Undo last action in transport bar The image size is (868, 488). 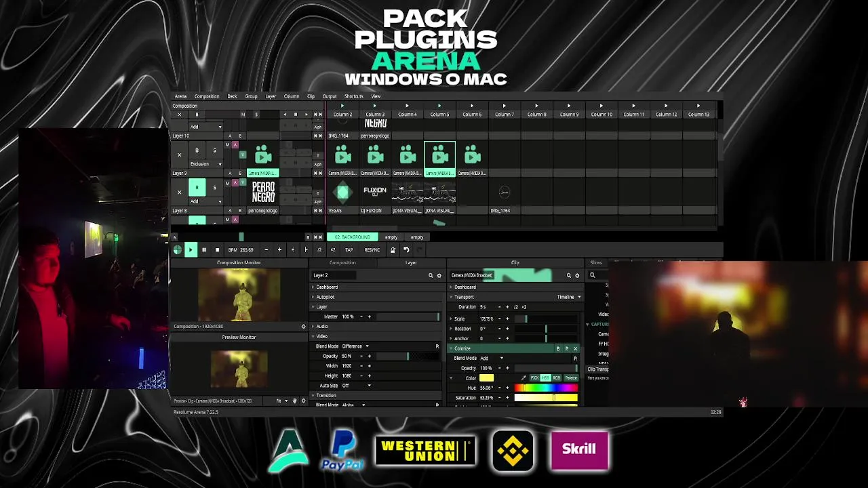pyautogui.click(x=406, y=250)
